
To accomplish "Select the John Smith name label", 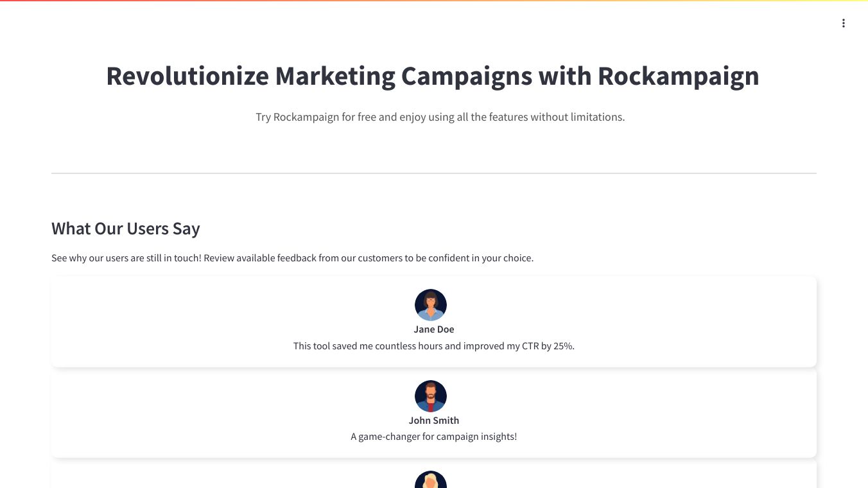I will [x=433, y=421].
